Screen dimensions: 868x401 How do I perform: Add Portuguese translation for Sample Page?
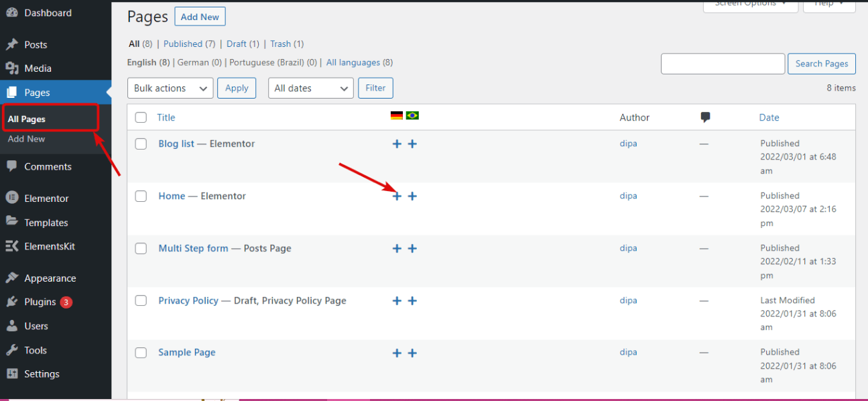pos(412,353)
